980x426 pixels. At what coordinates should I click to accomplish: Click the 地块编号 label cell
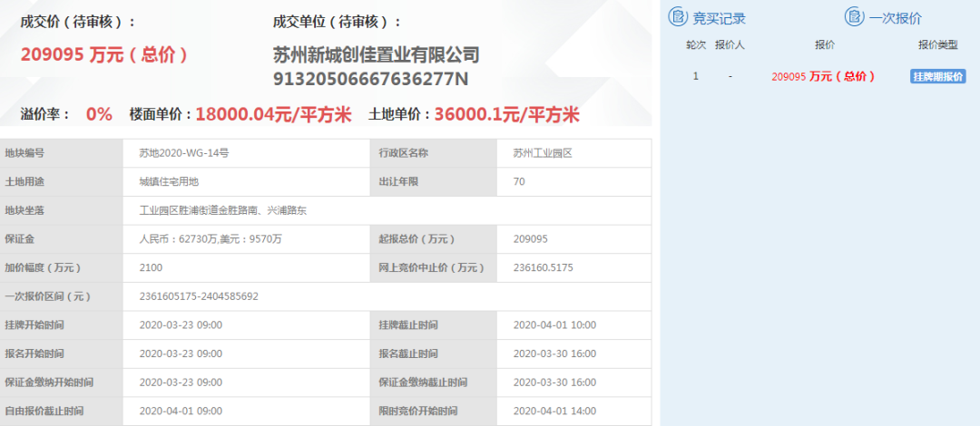(x=62, y=153)
